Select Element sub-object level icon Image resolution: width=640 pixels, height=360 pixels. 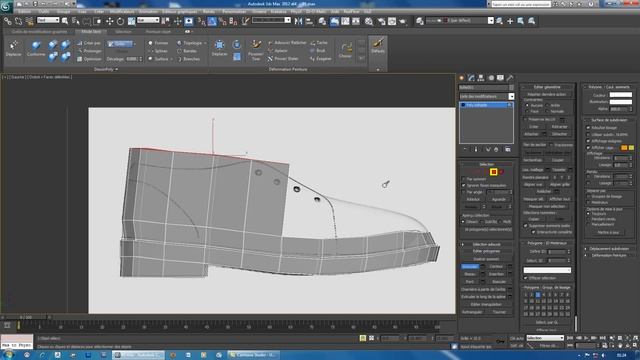(502, 172)
